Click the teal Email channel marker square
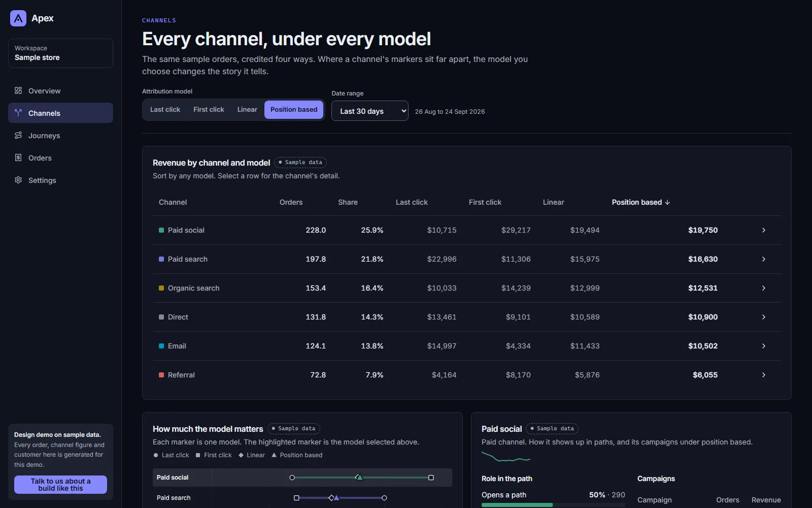Screen dimensions: 812x508 161,346
